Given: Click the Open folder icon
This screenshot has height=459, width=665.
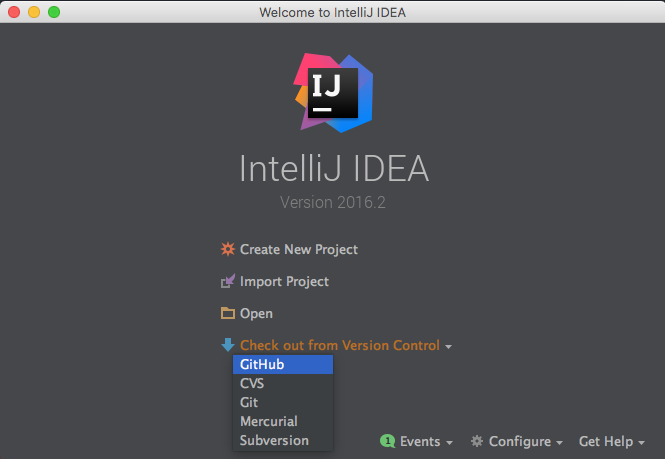Looking at the screenshot, I should [228, 314].
